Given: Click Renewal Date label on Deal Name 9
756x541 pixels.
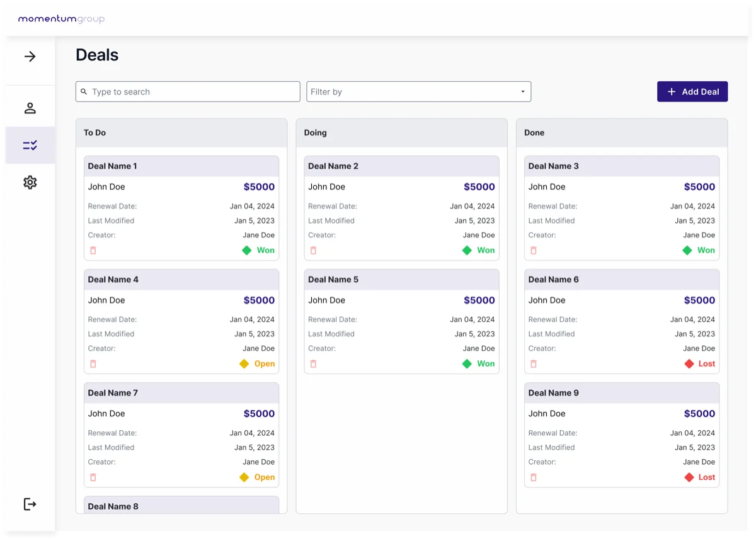Looking at the screenshot, I should 553,433.
